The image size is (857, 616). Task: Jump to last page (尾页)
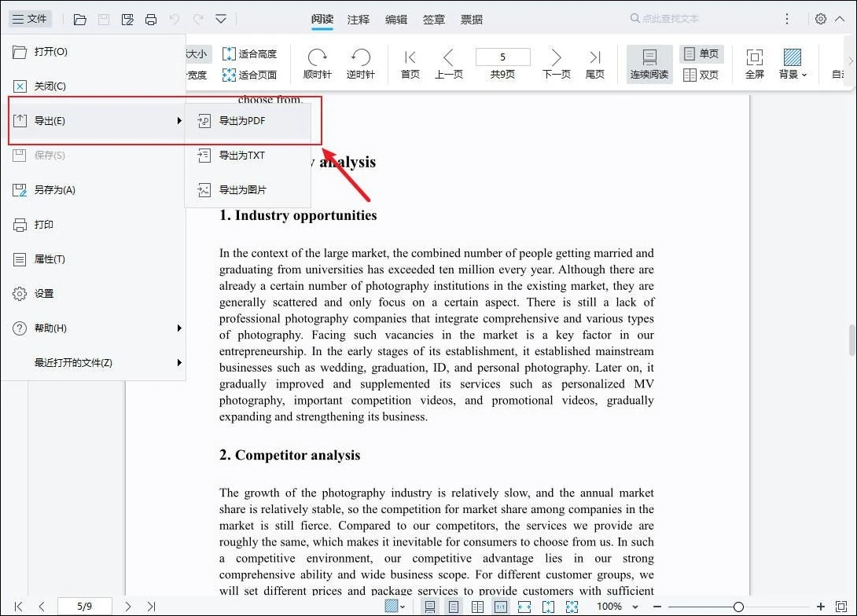tap(595, 64)
